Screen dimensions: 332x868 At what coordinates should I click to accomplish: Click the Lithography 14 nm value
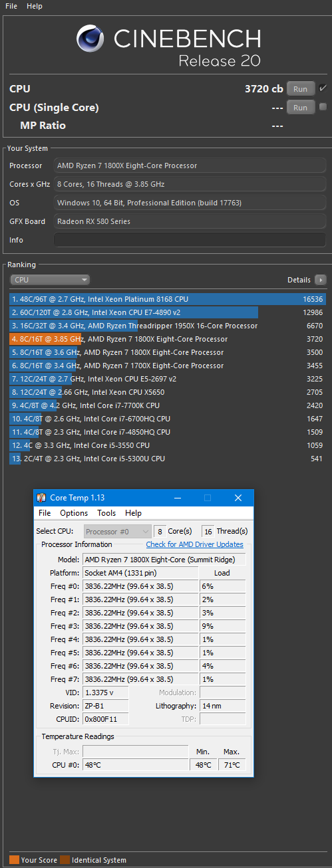pyautogui.click(x=222, y=706)
